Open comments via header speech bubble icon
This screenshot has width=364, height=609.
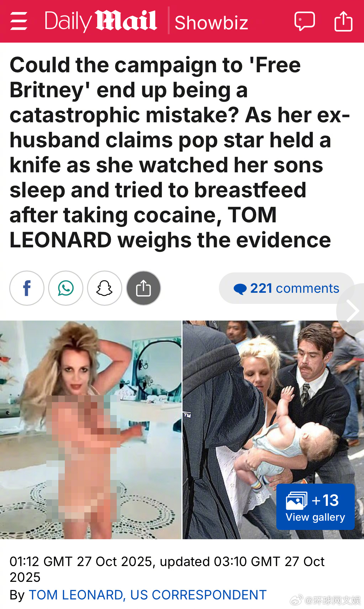pos(304,21)
